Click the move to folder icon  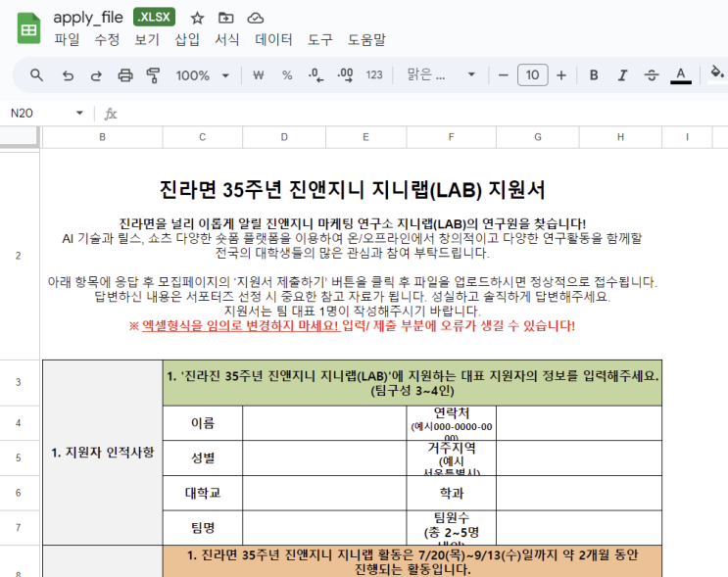226,18
